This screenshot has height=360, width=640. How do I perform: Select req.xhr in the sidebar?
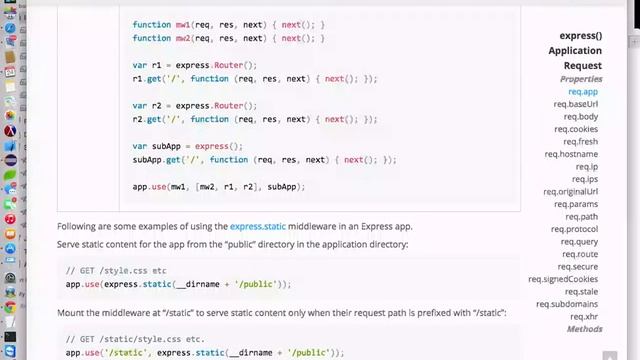584,317
